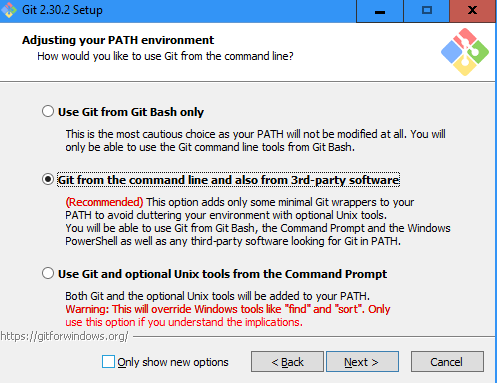Click the Git logo in the title bar
This screenshot has height=383, width=497.
pos(9,10)
